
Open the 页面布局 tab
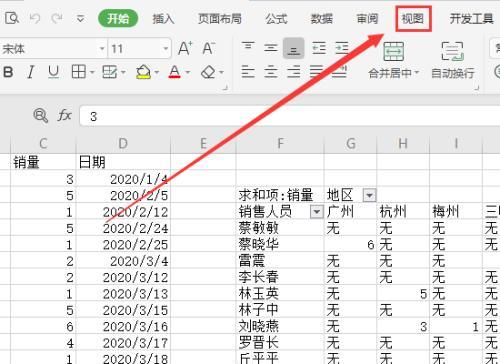pyautogui.click(x=220, y=19)
